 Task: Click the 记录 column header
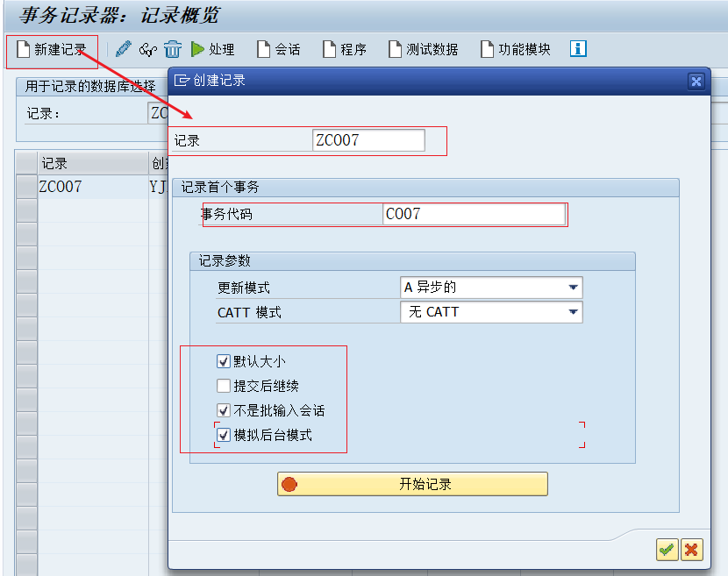point(92,163)
